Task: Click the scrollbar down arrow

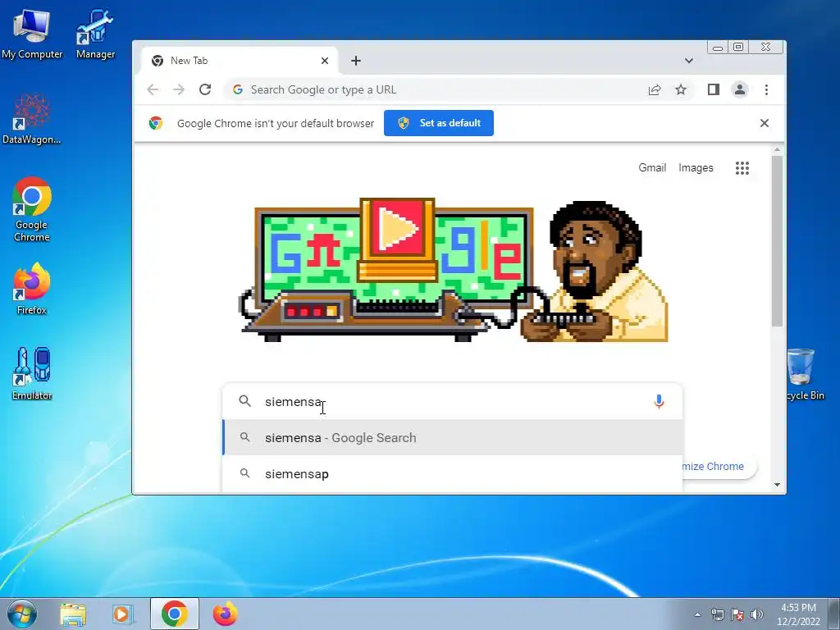Action: (778, 485)
